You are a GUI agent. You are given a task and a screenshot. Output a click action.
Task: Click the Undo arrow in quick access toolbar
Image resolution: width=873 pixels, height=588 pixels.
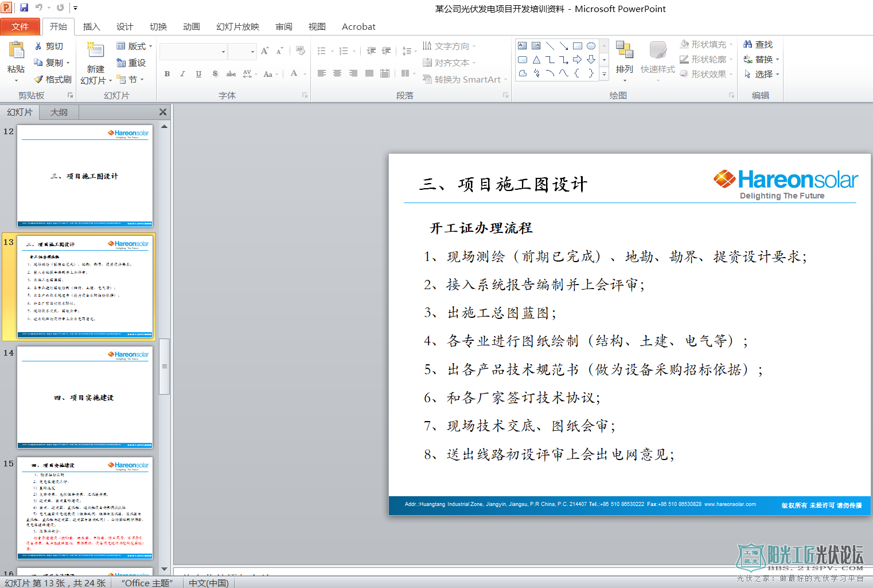tap(39, 7)
